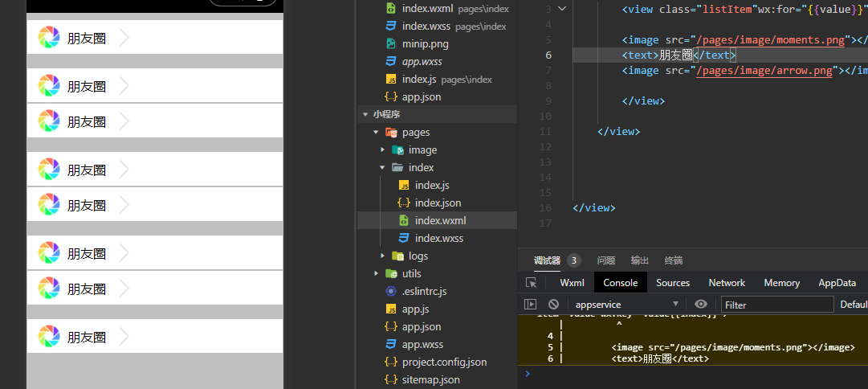Open sitemap.json file
Screen dimensions: 868x389
(x=438, y=380)
